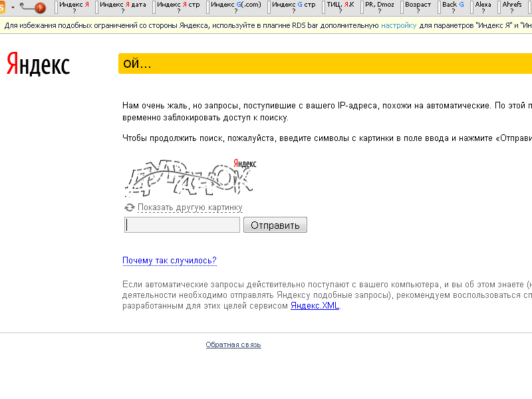Image resolution: width=532 pixels, height=399 pixels.
Task: Click Показать другую картинку link
Action: point(190,207)
